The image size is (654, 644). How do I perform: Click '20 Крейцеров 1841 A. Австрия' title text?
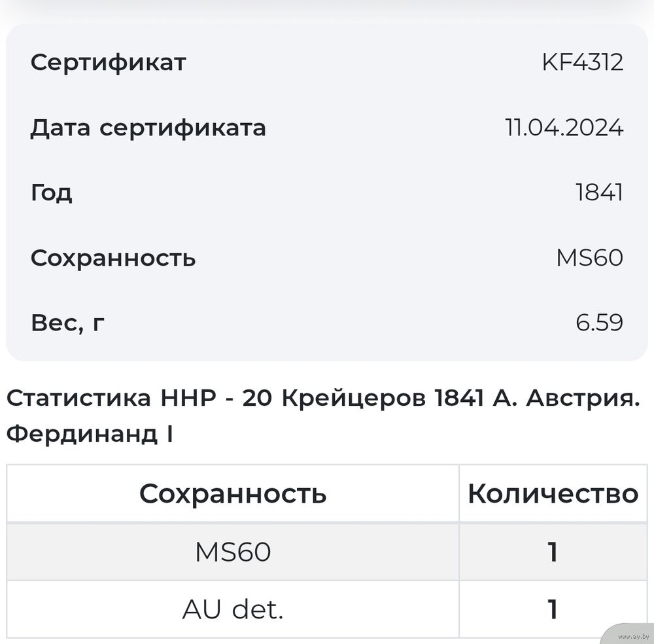(x=441, y=399)
